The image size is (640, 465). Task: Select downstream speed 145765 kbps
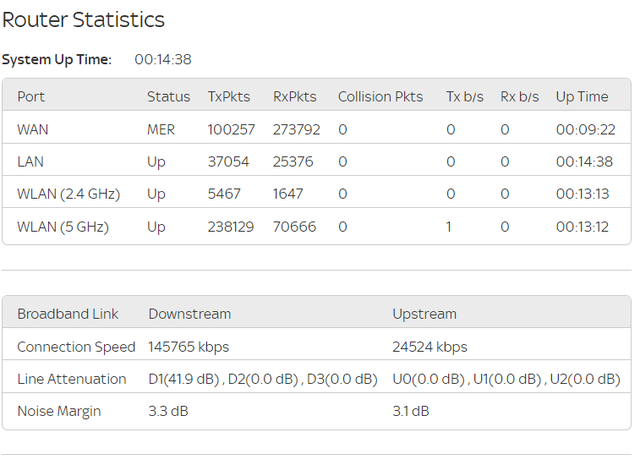[189, 347]
